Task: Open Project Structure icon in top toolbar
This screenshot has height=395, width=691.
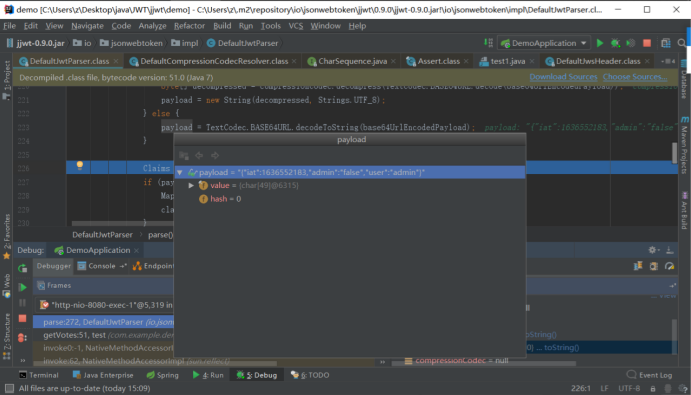Action: [x=665, y=43]
